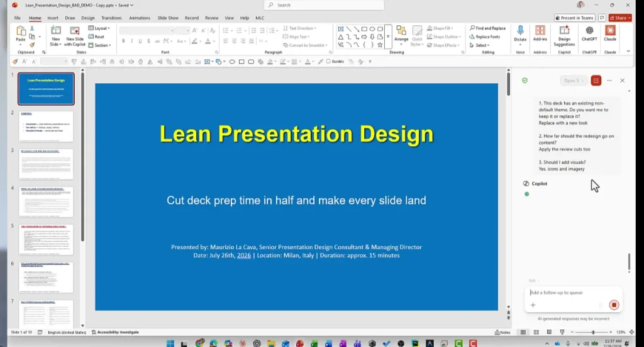Create New Slide with Copilot
Screen dimensions: 644x347
tap(75, 36)
